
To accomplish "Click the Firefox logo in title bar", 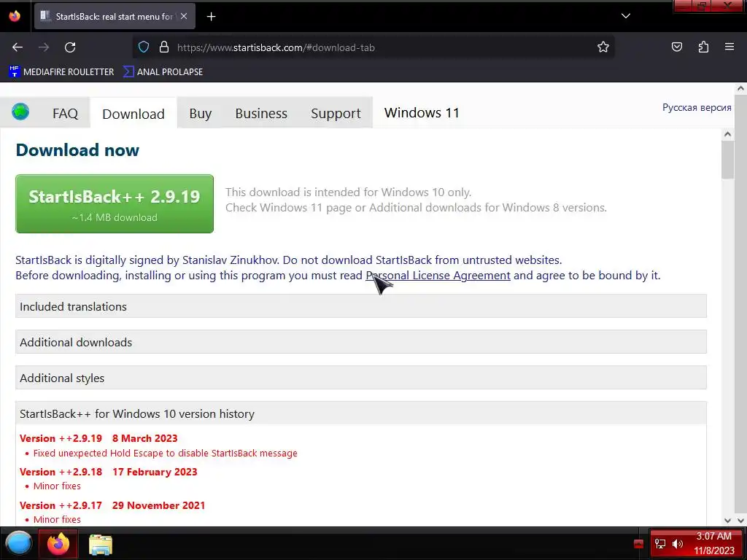I will [x=15, y=16].
